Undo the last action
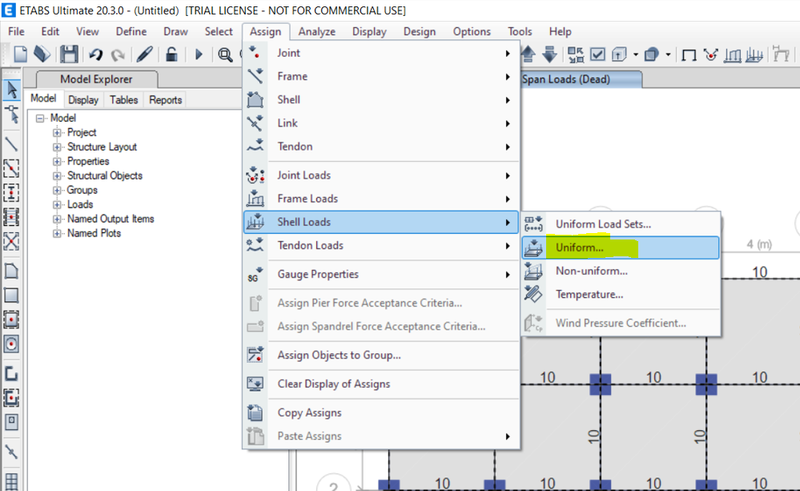This screenshot has height=491, width=800. (95, 54)
